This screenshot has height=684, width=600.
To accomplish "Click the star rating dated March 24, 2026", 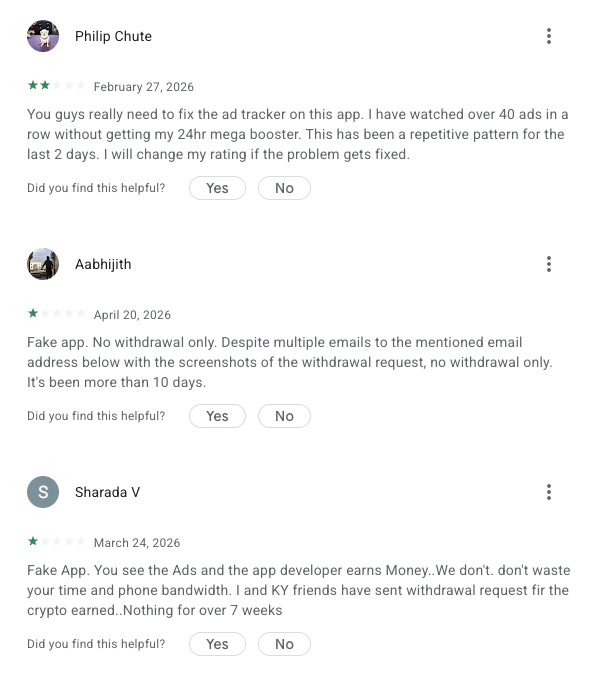I will coord(57,543).
